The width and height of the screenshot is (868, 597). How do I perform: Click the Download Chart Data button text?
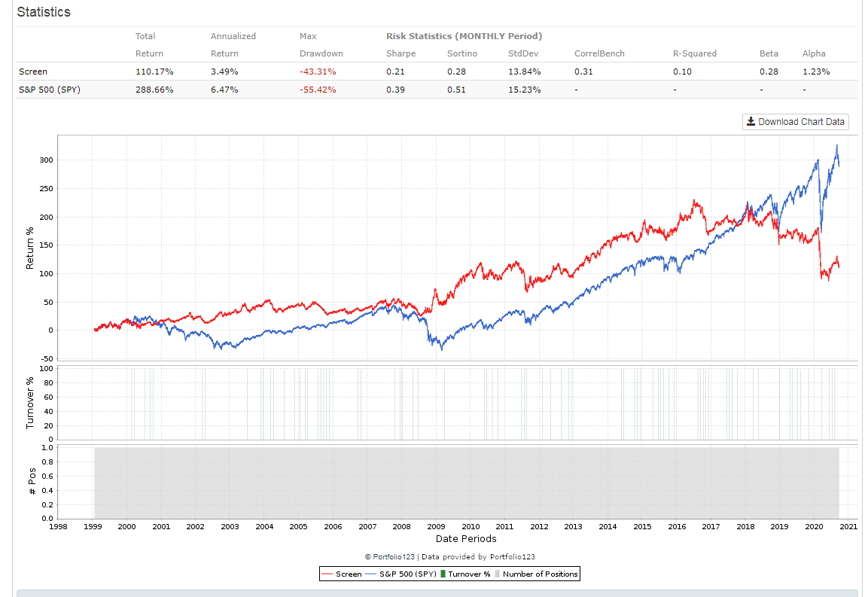click(x=801, y=122)
